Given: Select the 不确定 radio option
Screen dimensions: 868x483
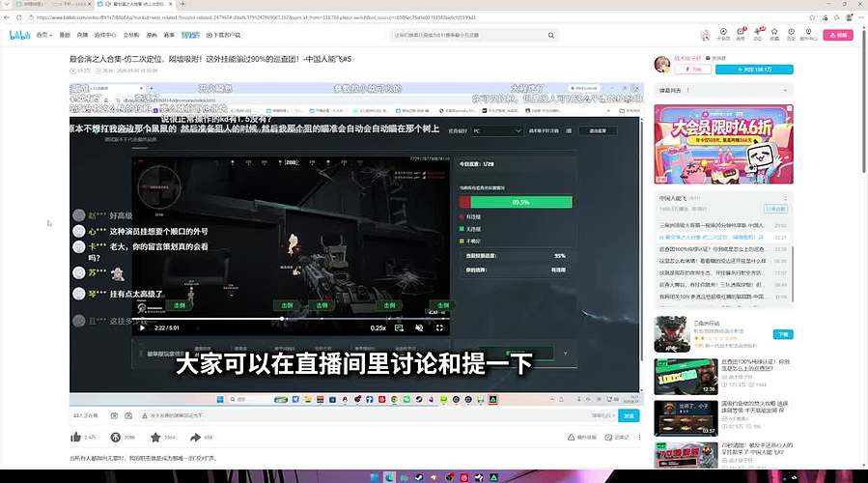Looking at the screenshot, I should 470,241.
